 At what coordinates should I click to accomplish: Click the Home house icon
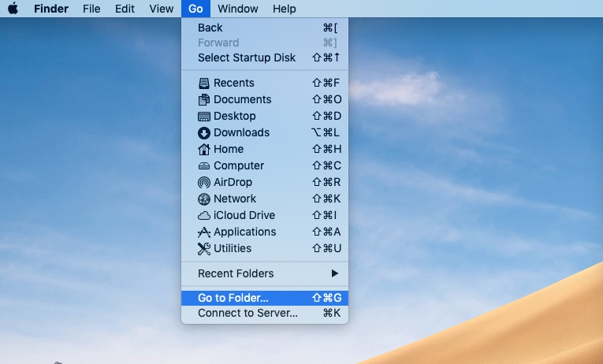[204, 149]
